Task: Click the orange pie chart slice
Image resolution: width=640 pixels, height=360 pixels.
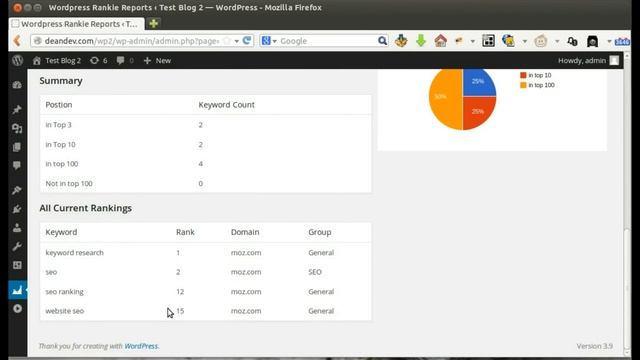Action: pos(445,98)
